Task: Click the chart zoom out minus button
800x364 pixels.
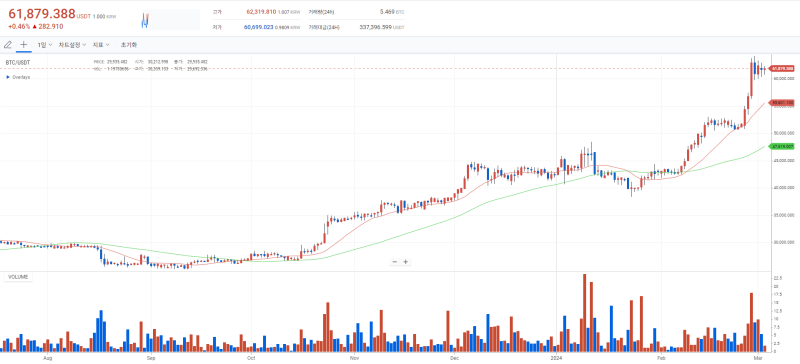Action: pos(394,262)
